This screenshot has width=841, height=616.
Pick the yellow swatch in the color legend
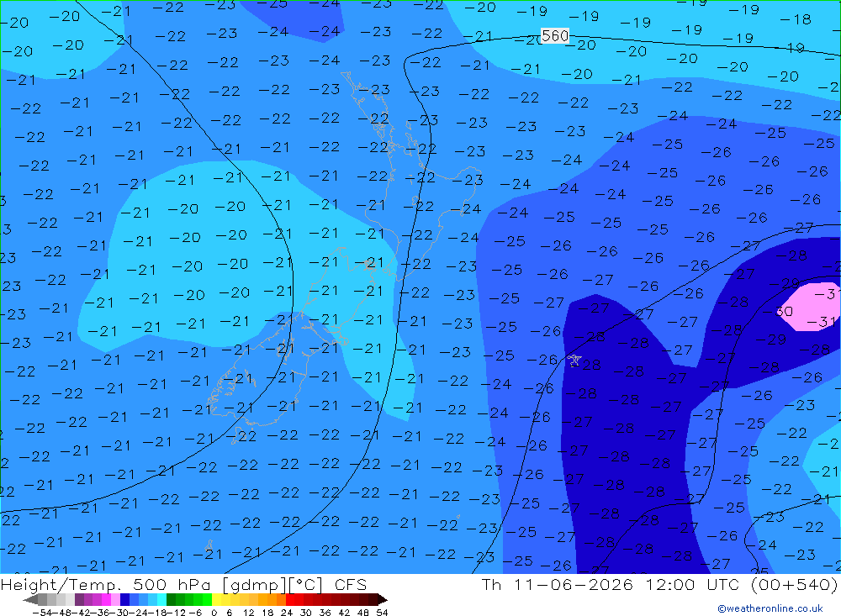click(x=217, y=600)
